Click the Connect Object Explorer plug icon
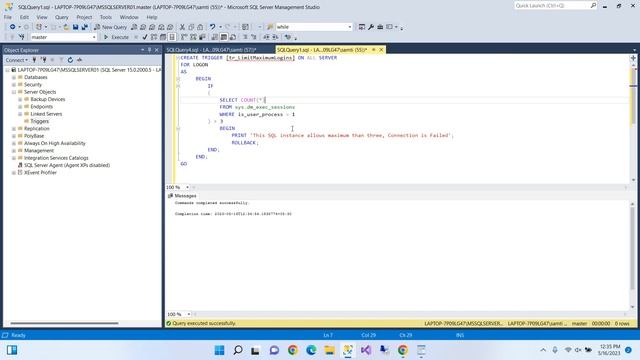This screenshot has height=360, width=640. [x=34, y=60]
